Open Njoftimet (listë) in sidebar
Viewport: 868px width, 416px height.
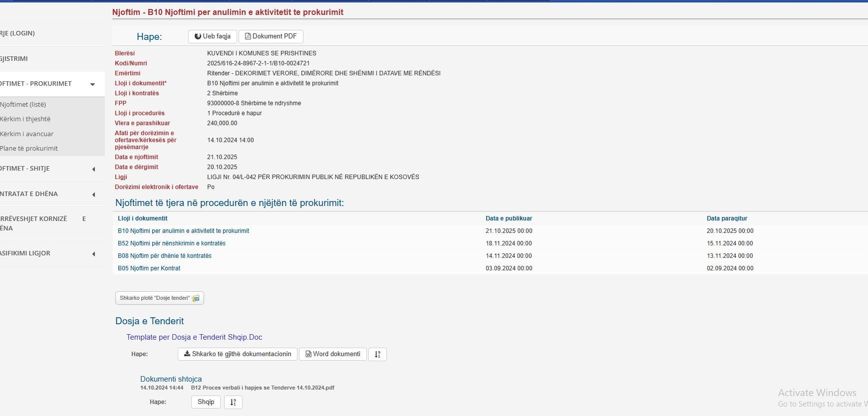23,105
